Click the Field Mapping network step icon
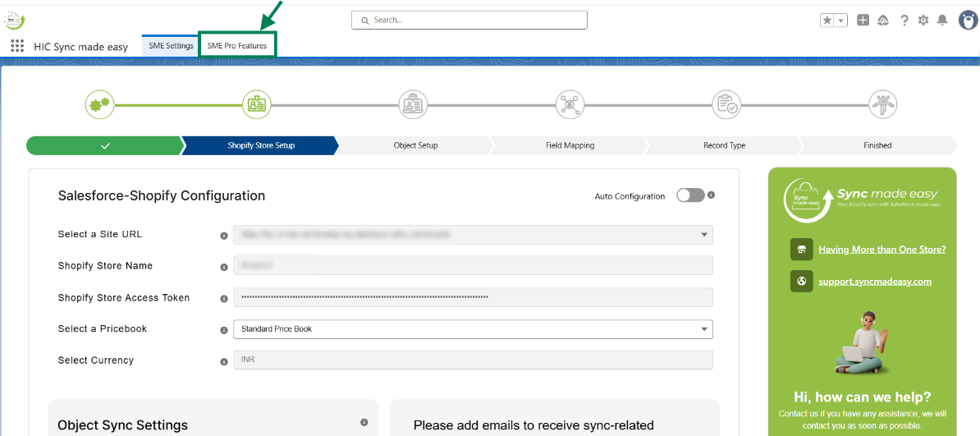Viewport: 980px width, 436px height. click(x=570, y=104)
